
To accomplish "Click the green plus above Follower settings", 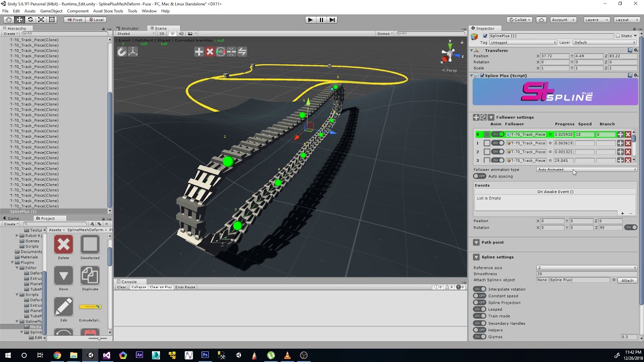I will 476,117.
